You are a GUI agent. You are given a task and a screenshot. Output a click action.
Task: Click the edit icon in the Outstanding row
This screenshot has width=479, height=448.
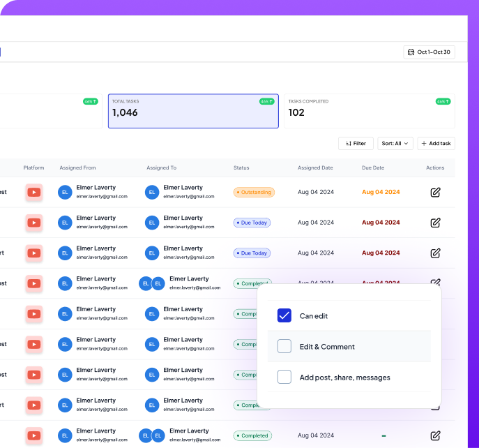(x=435, y=192)
